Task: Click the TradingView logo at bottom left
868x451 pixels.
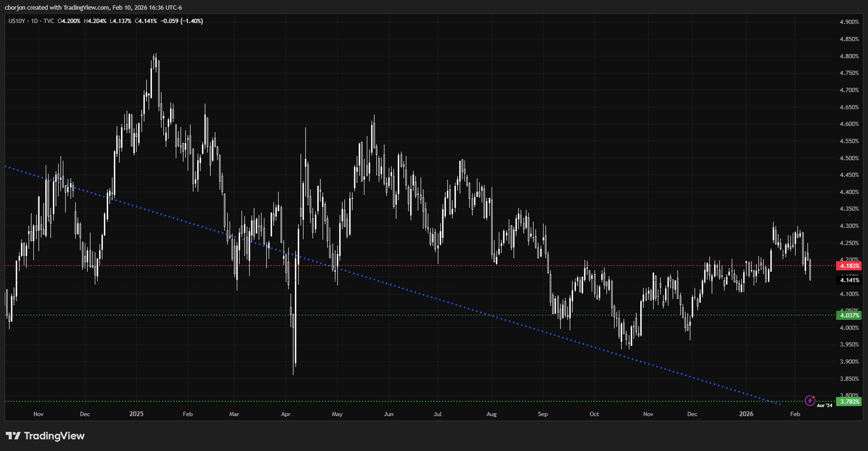Action: (x=45, y=436)
